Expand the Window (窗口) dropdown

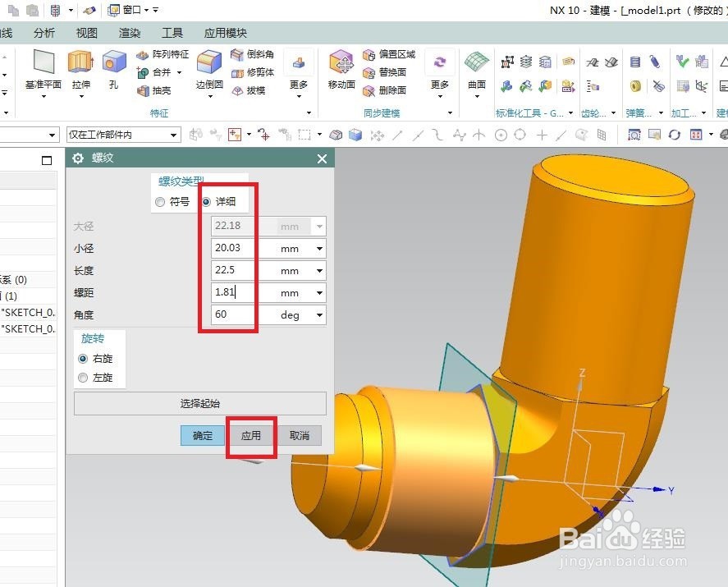pos(147,10)
